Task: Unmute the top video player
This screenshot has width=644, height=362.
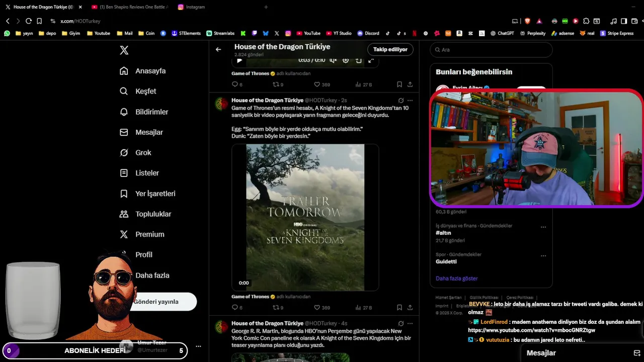Action: pos(333,60)
